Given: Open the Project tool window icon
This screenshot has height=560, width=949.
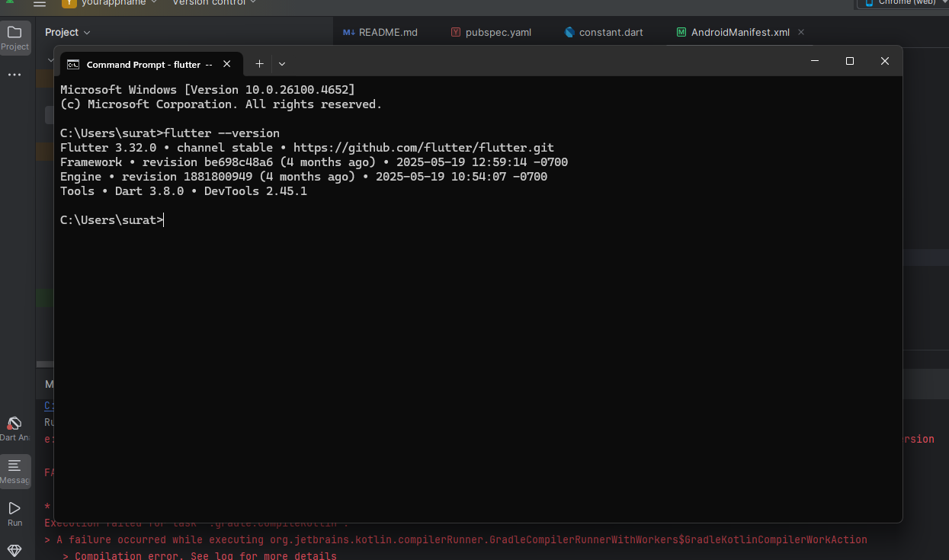Looking at the screenshot, I should pos(14,37).
